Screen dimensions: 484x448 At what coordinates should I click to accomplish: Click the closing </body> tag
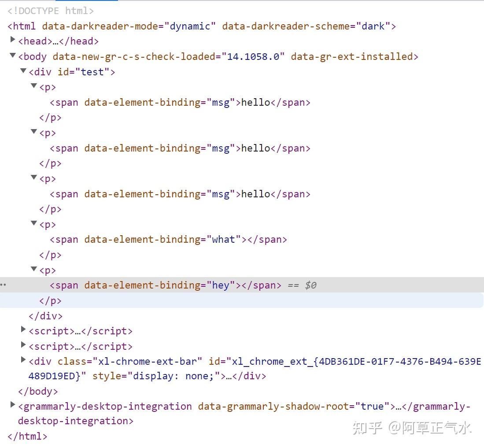point(38,391)
